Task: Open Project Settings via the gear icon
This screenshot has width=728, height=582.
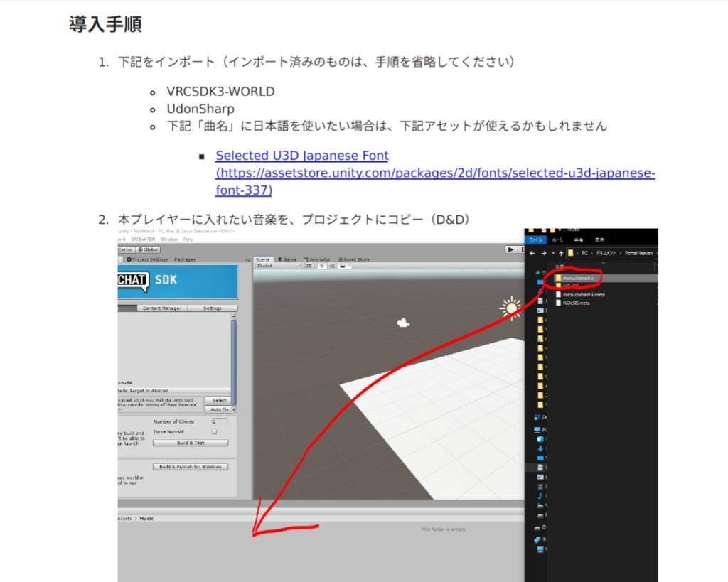Action: coord(129,259)
